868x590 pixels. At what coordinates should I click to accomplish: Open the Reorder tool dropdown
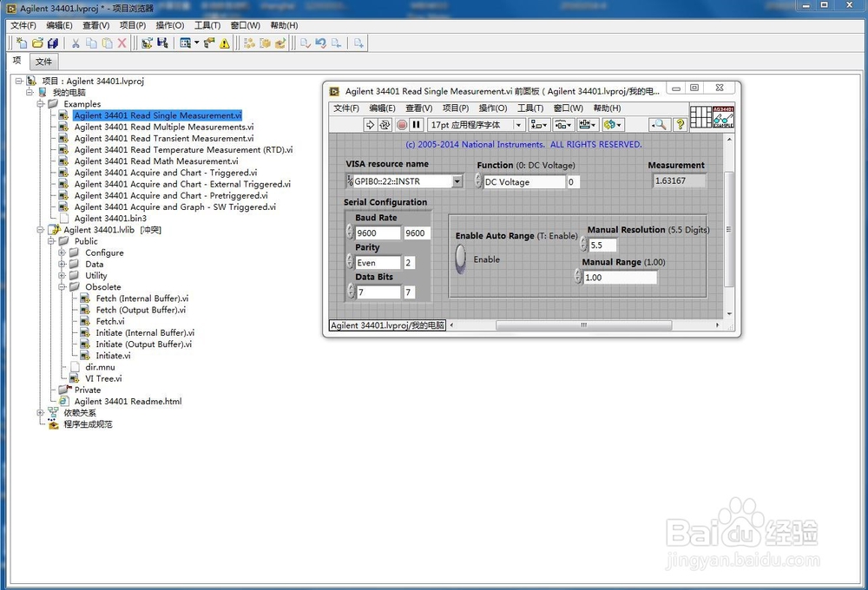coord(613,125)
